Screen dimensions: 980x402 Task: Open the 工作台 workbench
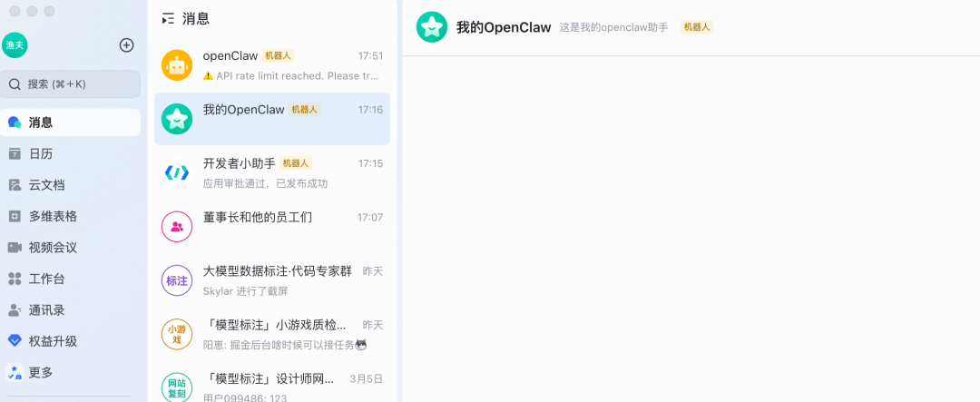(70, 279)
